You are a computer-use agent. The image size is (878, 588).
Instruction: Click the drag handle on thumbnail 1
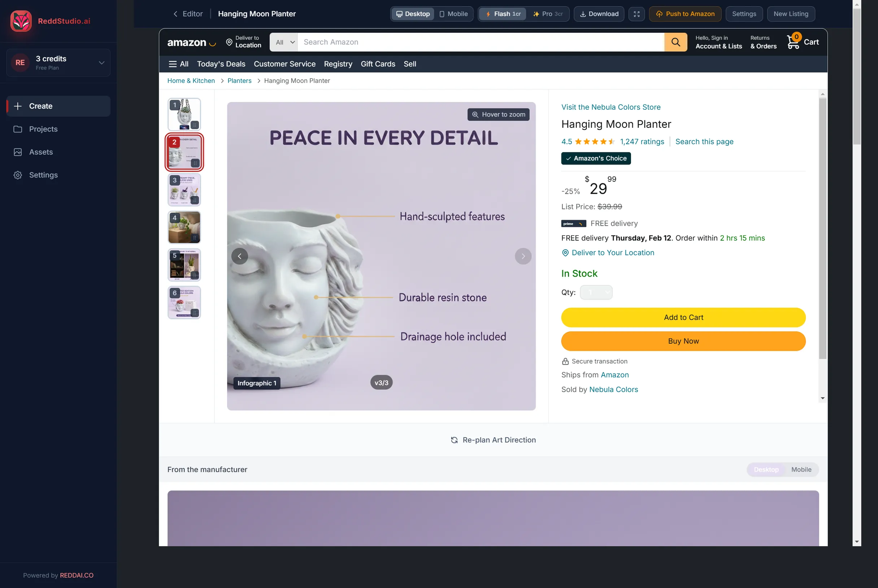(x=195, y=125)
